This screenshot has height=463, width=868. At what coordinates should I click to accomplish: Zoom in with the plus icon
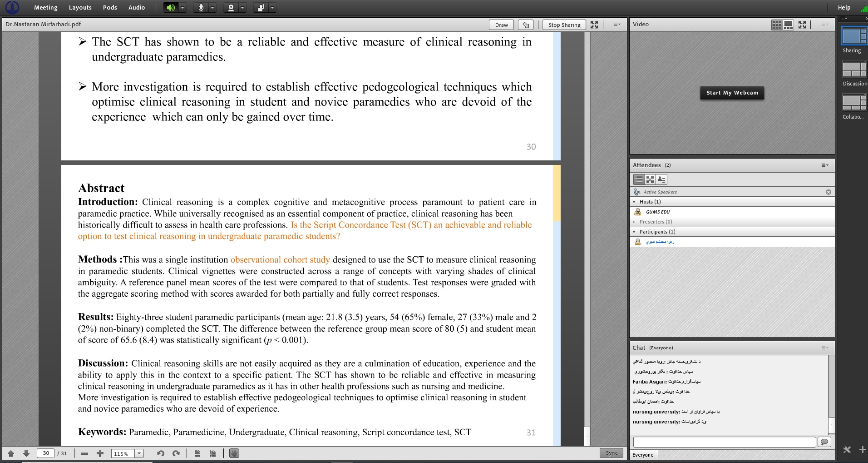coord(100,453)
